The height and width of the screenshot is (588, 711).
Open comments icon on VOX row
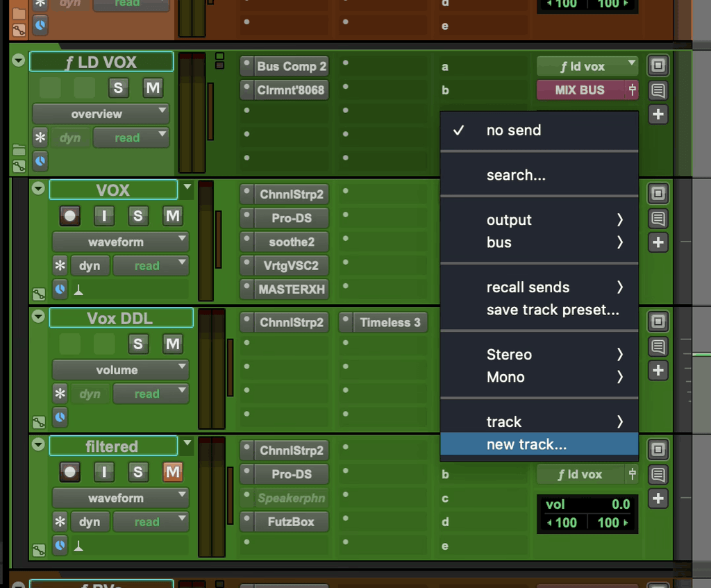tap(658, 219)
